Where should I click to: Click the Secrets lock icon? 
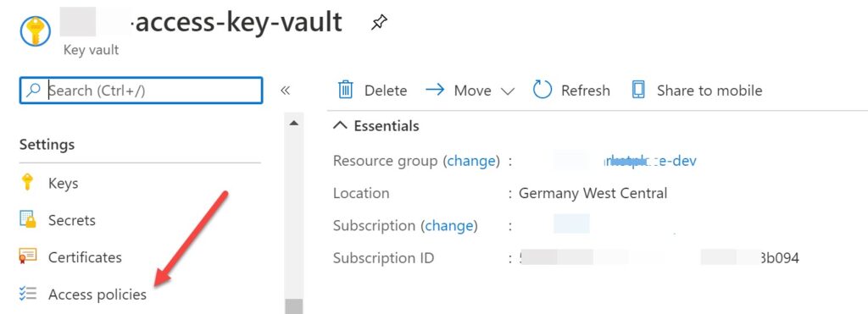28,219
